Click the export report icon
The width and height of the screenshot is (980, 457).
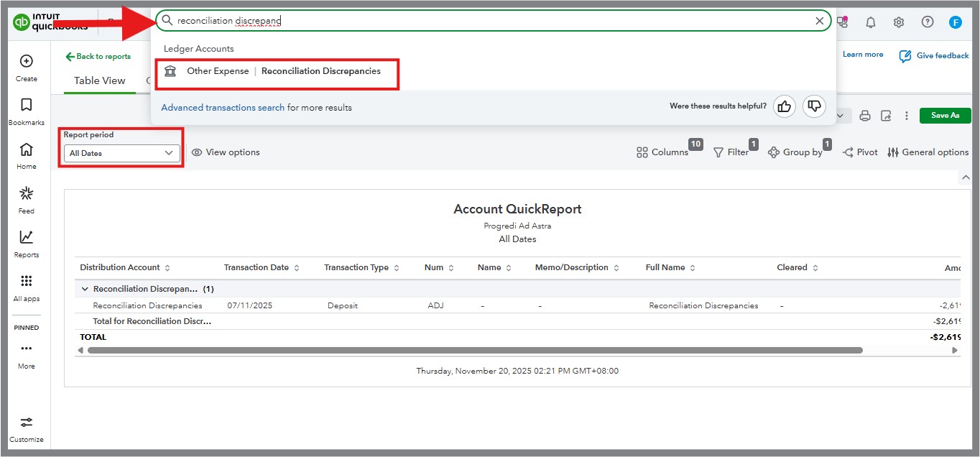click(886, 116)
